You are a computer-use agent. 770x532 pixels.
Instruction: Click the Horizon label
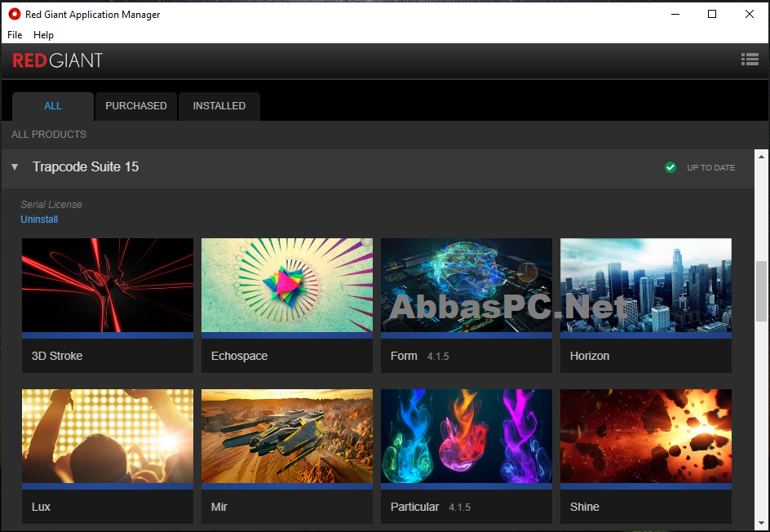click(x=589, y=356)
